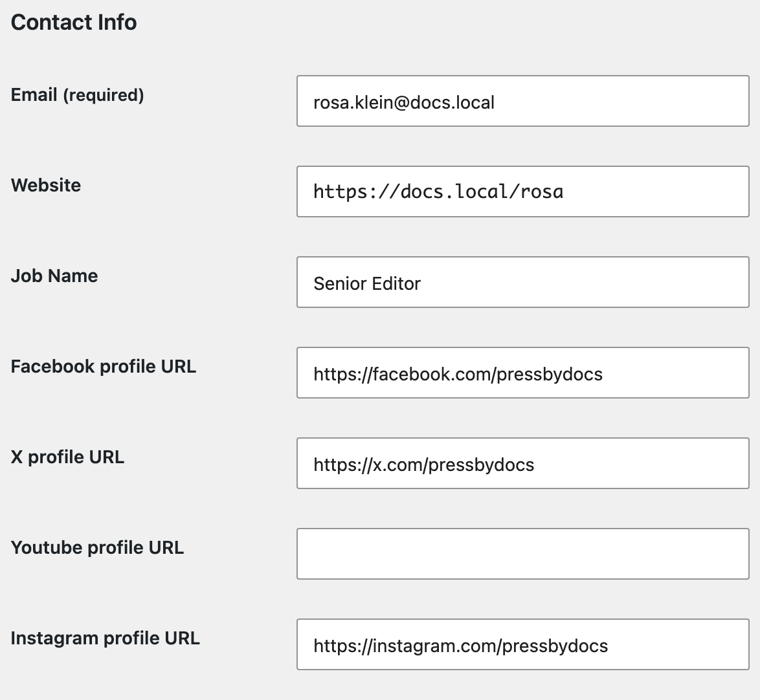Viewport: 760px width, 700px height.
Task: Click the 'Contact Info' heading
Action: [x=74, y=22]
